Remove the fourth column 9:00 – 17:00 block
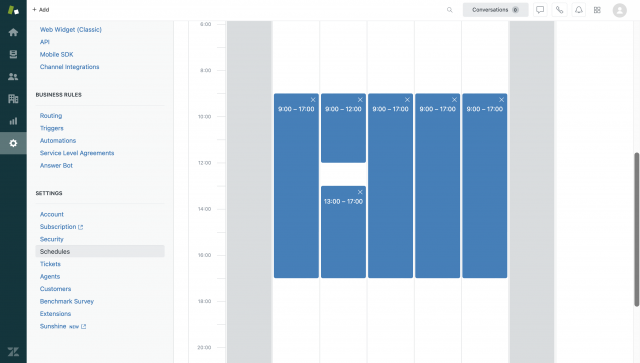The height and width of the screenshot is (363, 640). coord(454,100)
